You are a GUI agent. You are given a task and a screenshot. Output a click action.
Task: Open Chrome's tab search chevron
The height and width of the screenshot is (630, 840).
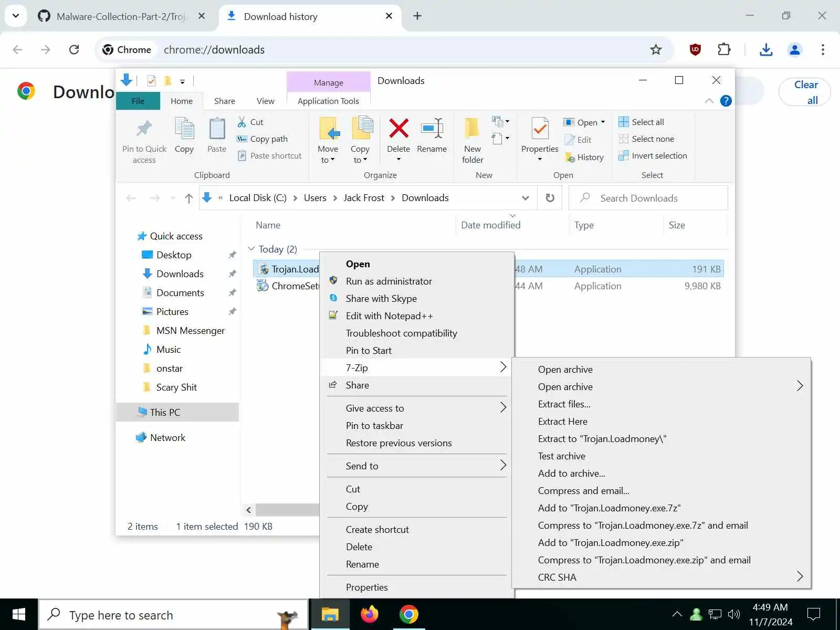click(x=16, y=16)
